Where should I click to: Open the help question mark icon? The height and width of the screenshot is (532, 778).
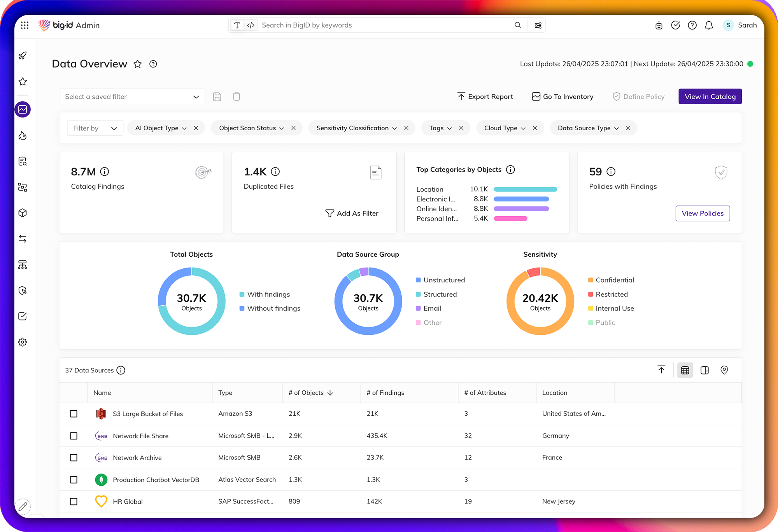point(692,25)
